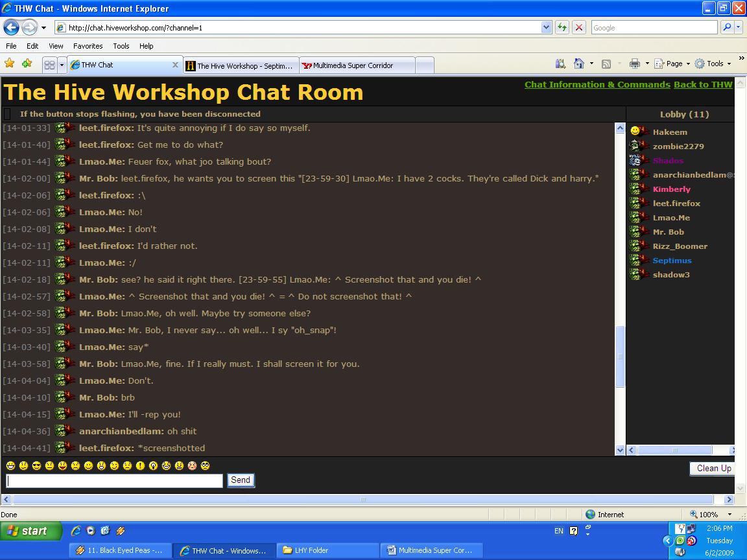Click the Print printer icon
This screenshot has height=560, width=747.
tap(635, 64)
